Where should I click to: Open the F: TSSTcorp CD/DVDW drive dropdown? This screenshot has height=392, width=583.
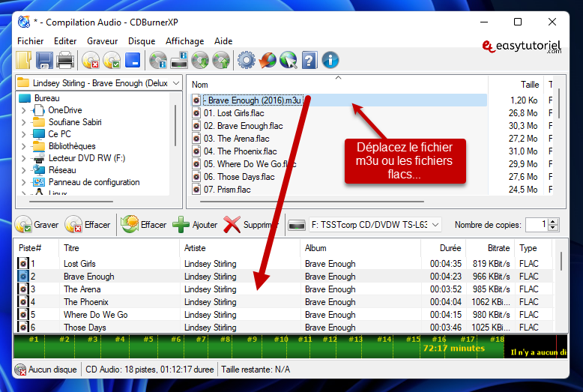435,225
